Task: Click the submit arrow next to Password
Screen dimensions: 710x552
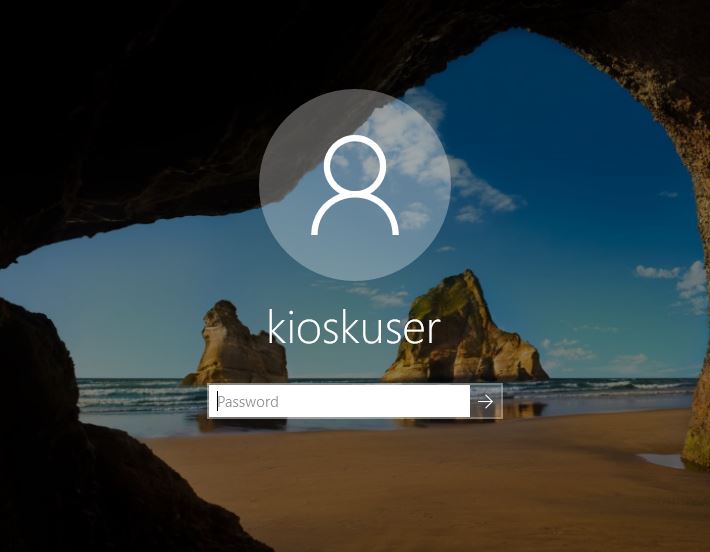Action: (486, 402)
